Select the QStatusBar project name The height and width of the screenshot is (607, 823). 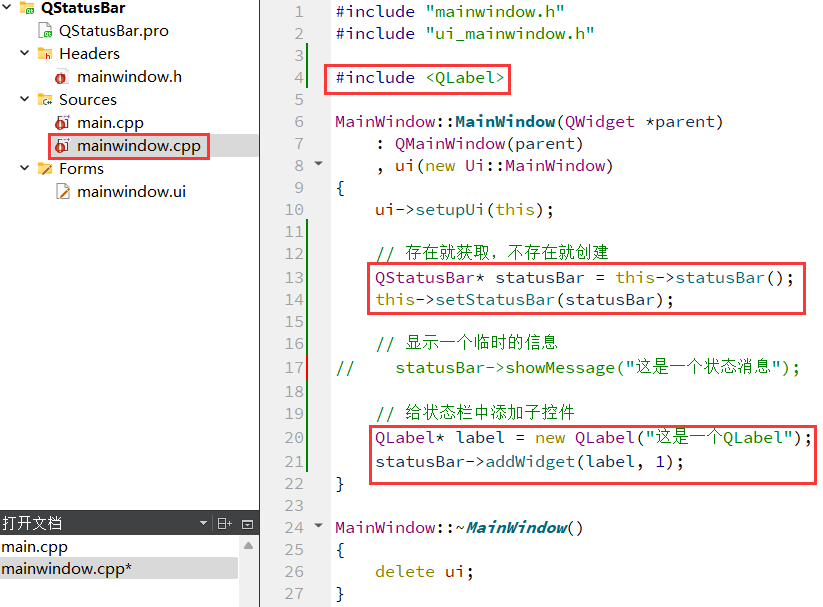click(83, 8)
